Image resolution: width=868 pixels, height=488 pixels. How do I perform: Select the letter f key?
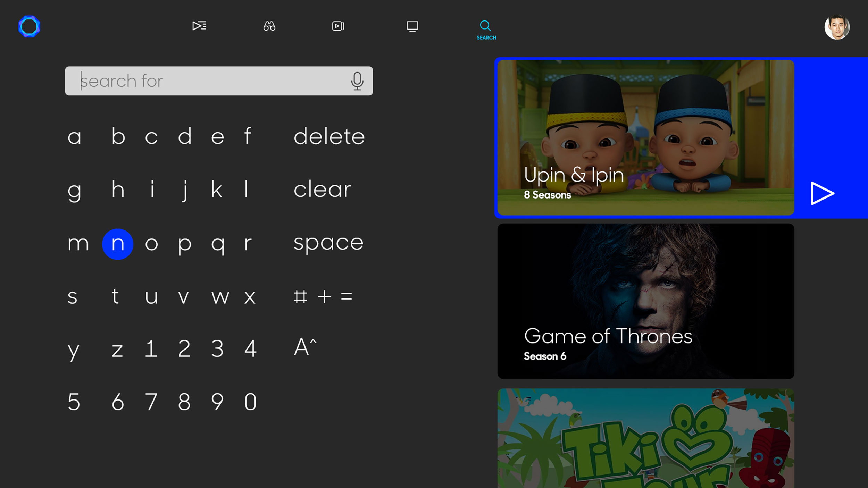247,136
